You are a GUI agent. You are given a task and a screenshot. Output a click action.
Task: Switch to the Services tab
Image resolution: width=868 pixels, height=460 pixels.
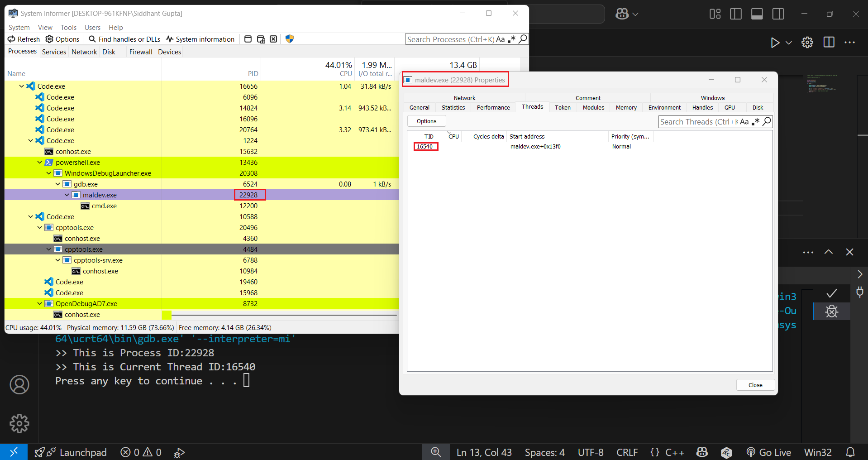[x=54, y=52]
